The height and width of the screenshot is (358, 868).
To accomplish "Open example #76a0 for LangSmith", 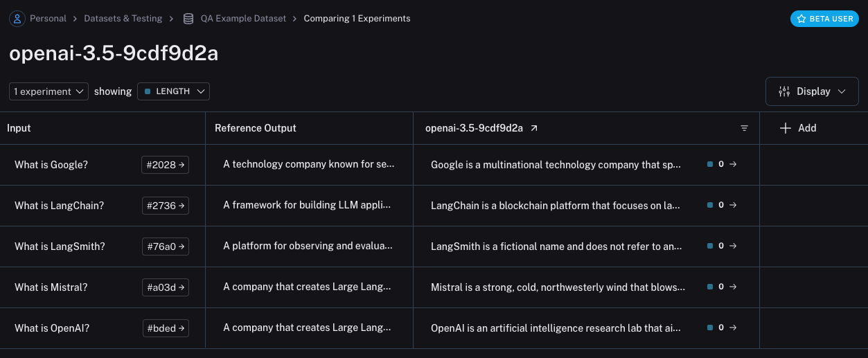I will coord(165,247).
